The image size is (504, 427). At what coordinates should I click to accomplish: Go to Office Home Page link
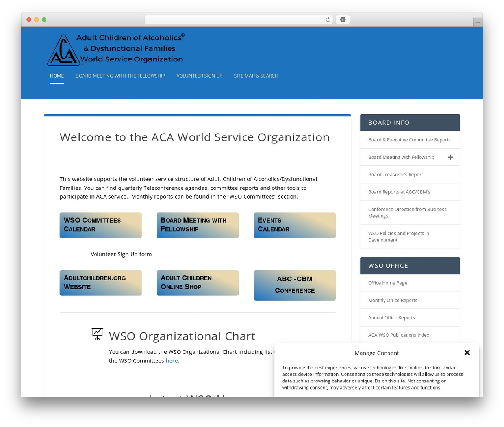pyautogui.click(x=387, y=283)
